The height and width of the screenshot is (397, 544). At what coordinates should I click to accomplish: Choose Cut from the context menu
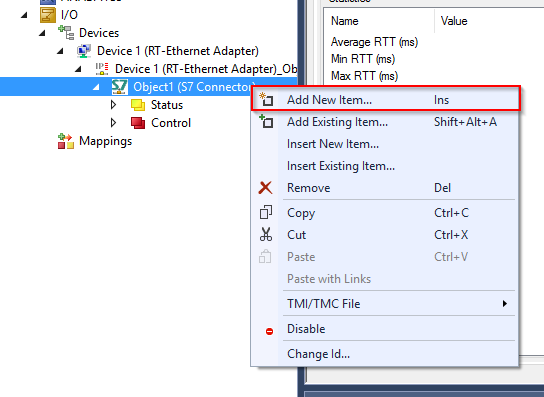click(x=386, y=235)
